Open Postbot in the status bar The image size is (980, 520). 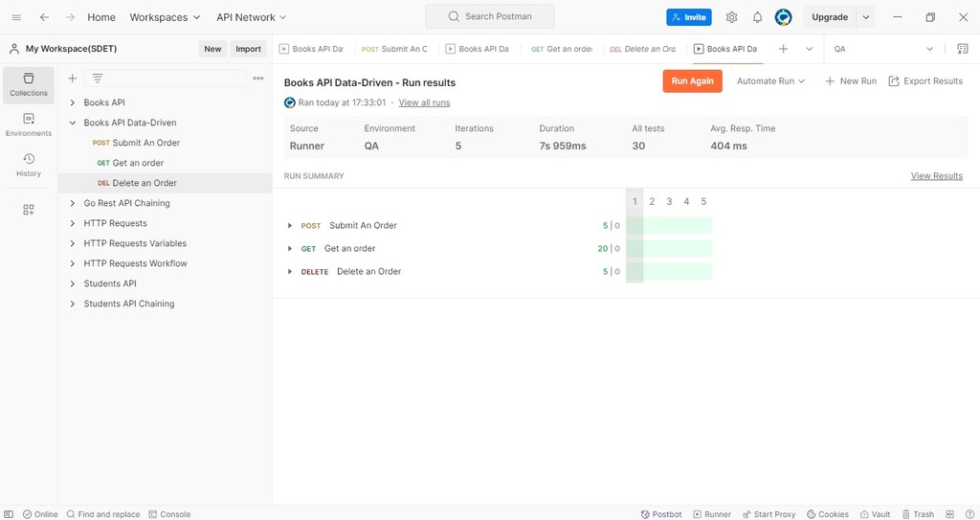click(661, 514)
